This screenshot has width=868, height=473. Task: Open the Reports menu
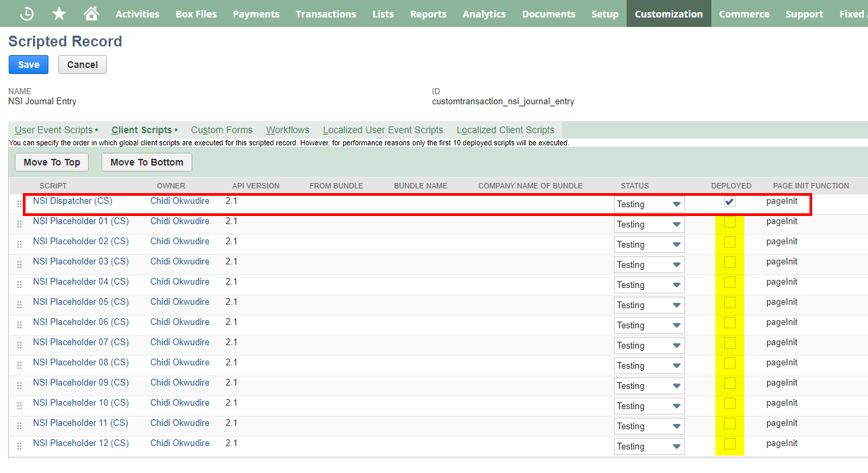tap(428, 13)
